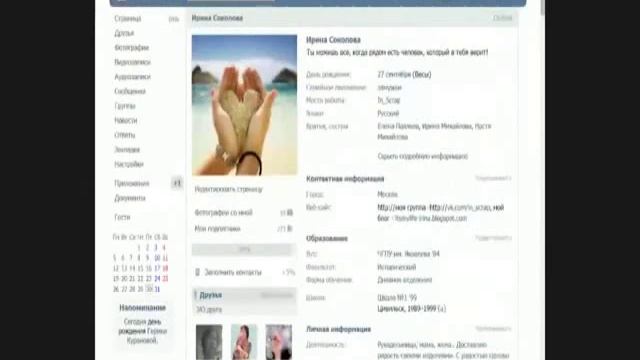Open "Друзья" in the left sidebar menu
The width and height of the screenshot is (640, 360).
click(x=124, y=33)
